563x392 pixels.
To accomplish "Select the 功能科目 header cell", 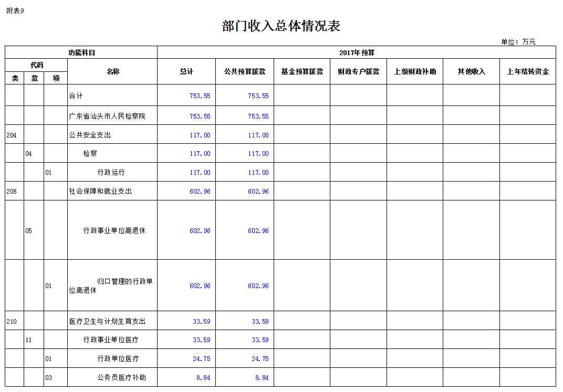I will tap(81, 52).
